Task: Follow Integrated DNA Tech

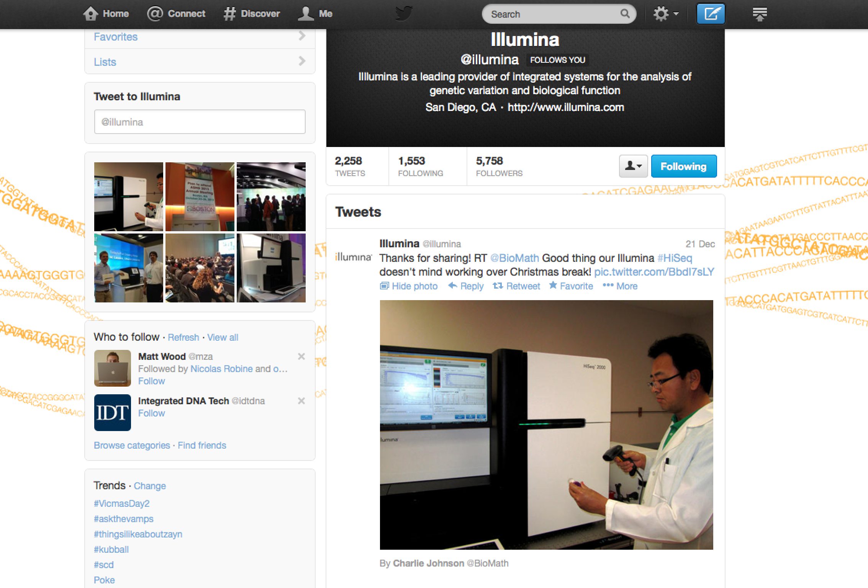Action: coord(151,413)
